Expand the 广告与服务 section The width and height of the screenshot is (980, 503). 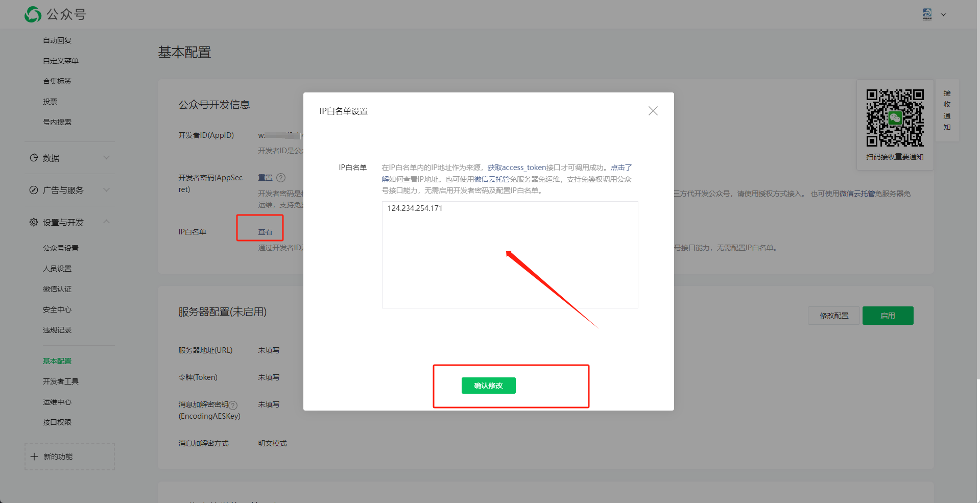click(x=106, y=190)
